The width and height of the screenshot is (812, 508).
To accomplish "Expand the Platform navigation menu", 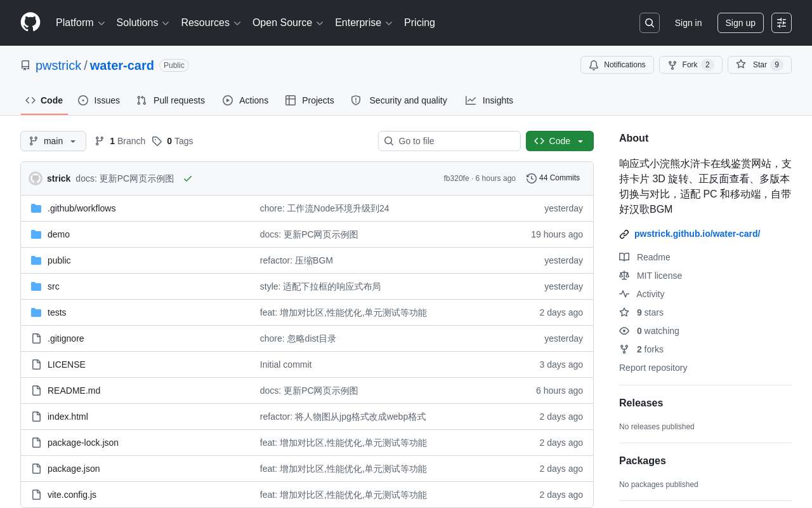I will pyautogui.click(x=81, y=23).
